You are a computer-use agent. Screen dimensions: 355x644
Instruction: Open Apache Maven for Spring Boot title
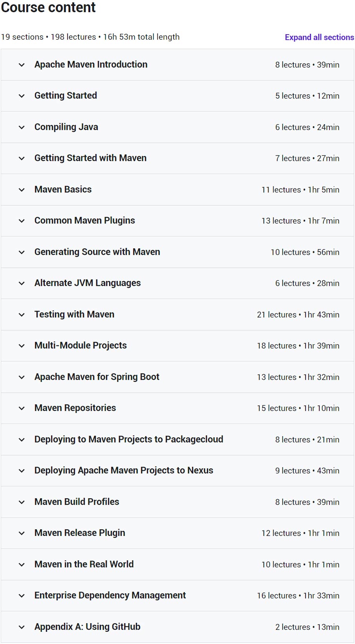tap(97, 377)
